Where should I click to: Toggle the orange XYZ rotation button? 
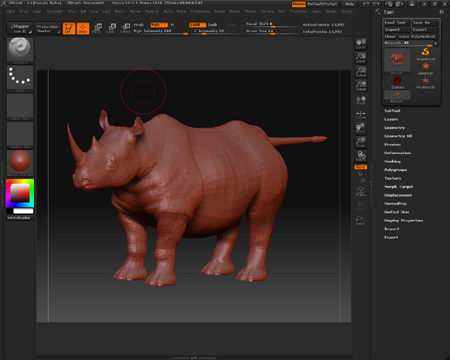[361, 167]
